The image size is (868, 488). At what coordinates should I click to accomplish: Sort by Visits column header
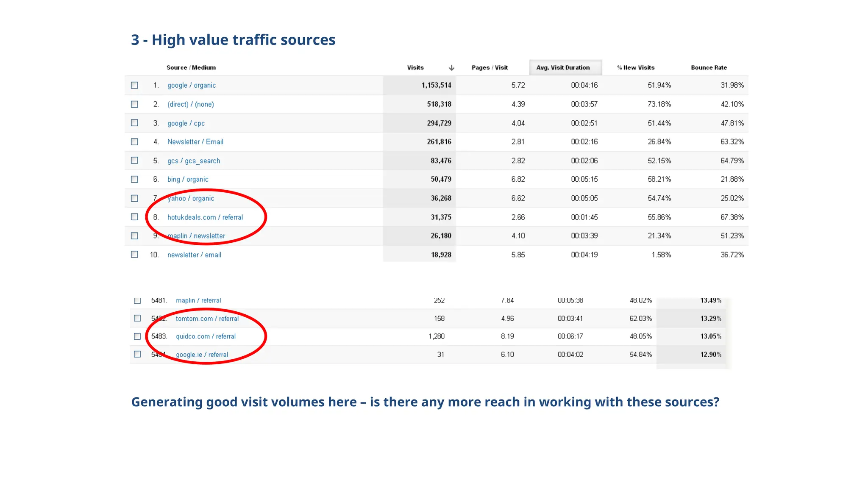click(x=415, y=68)
